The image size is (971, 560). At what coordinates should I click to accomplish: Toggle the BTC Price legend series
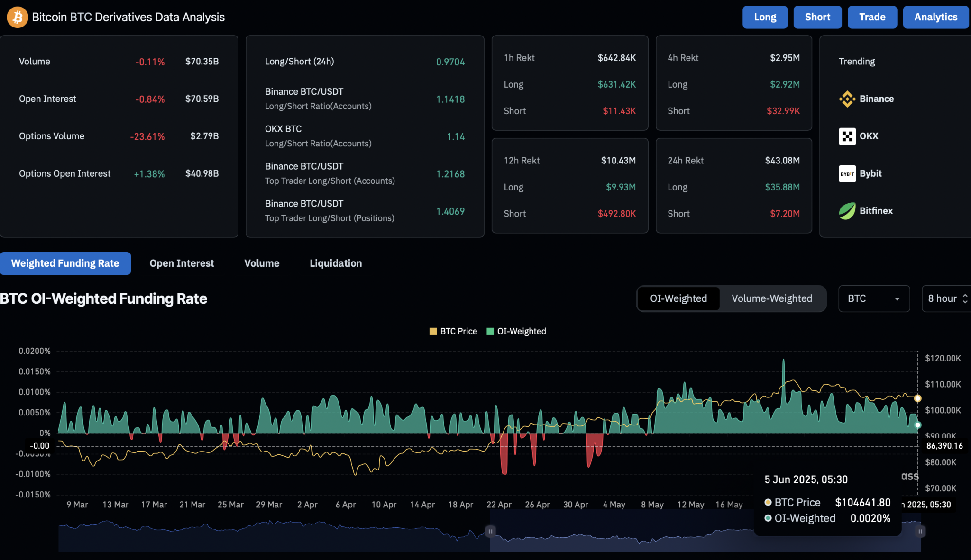[453, 332]
